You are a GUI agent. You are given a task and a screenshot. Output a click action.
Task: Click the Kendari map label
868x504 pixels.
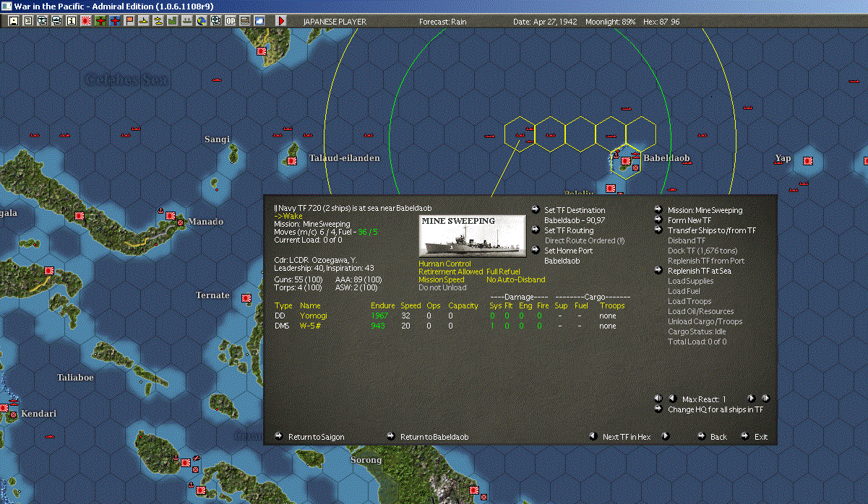(39, 414)
